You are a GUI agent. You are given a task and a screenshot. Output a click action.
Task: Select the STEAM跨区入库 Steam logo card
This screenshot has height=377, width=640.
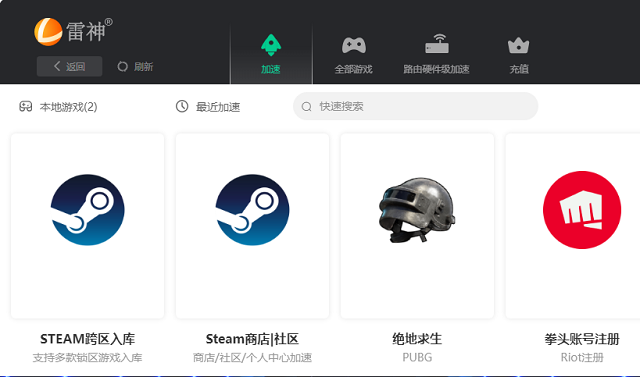click(x=87, y=226)
